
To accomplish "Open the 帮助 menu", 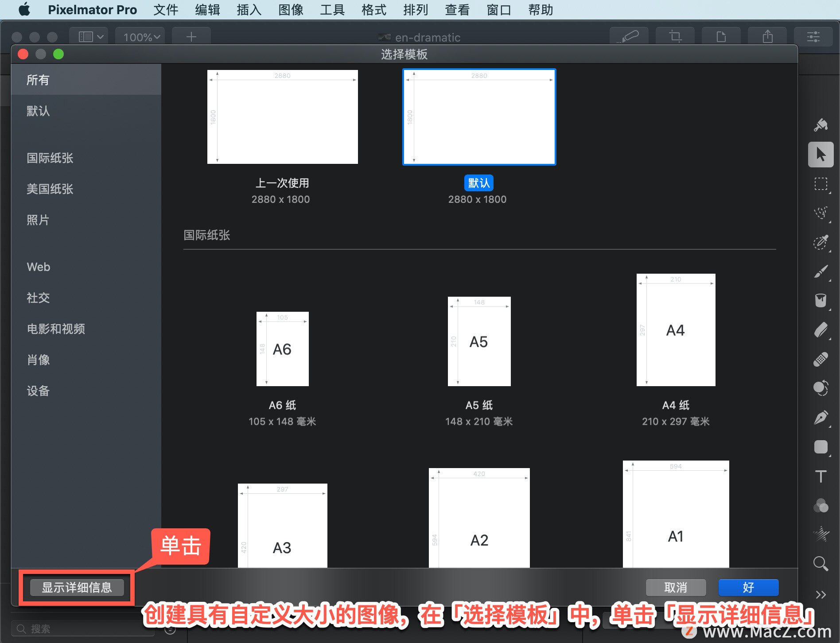I will click(541, 10).
